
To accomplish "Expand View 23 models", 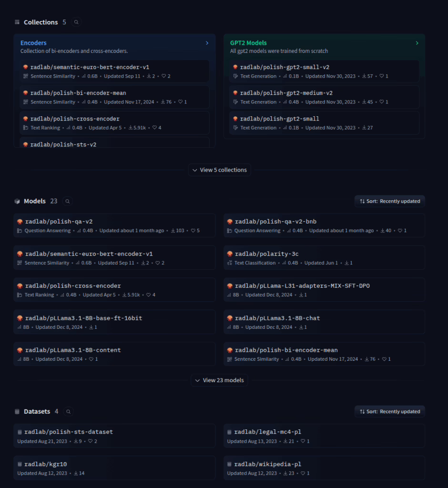I will coord(219,380).
